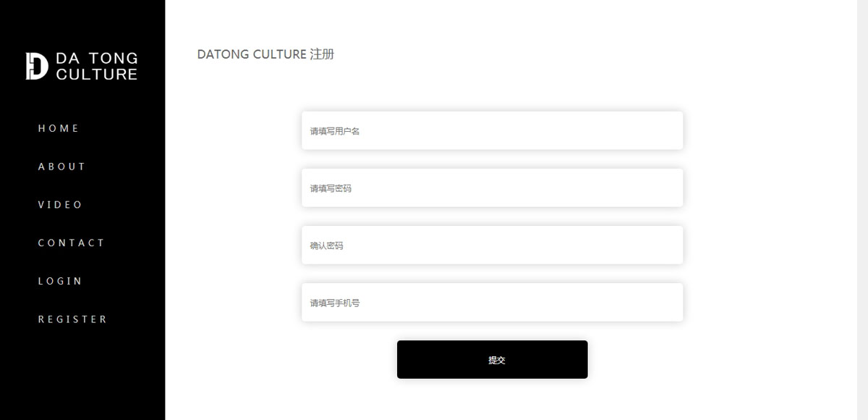Click the DATONG CULTURE page heading text
The height and width of the screenshot is (420, 868).
pyautogui.click(x=252, y=54)
